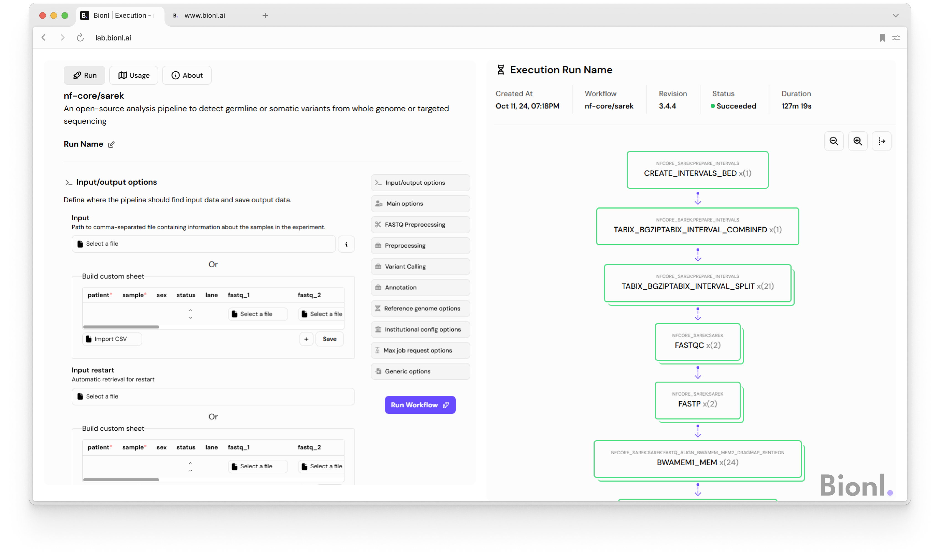Select the CREATE_INTERVALS_BED node
The height and width of the screenshot is (560, 940).
[x=698, y=170]
